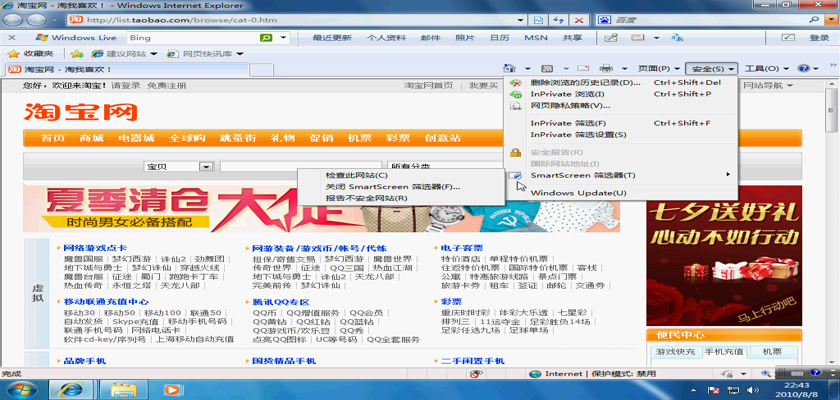
Task: Open the 宝贝 search category dropdown
Action: coord(179,166)
